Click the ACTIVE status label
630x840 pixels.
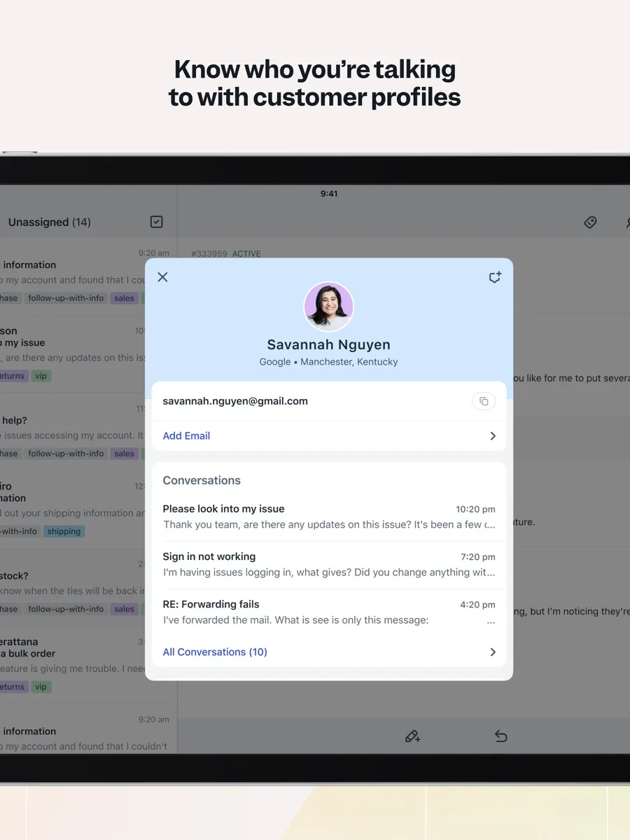[x=246, y=254]
